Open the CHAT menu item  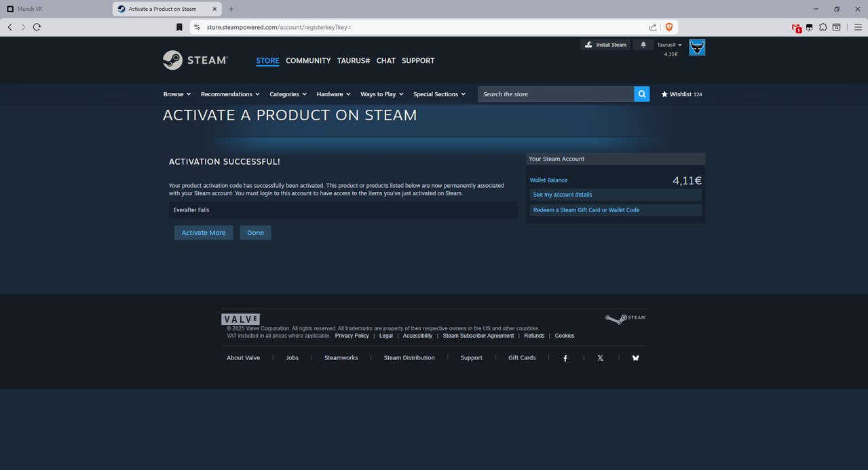coord(386,60)
